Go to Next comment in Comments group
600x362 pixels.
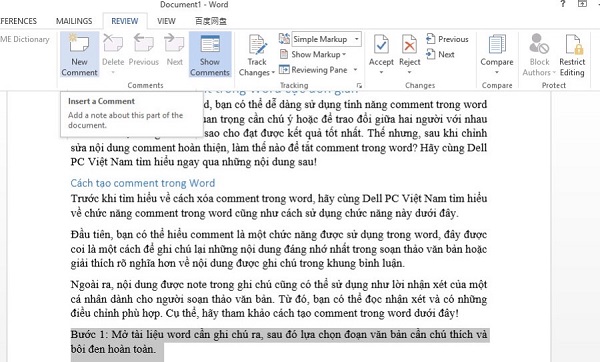click(x=174, y=50)
